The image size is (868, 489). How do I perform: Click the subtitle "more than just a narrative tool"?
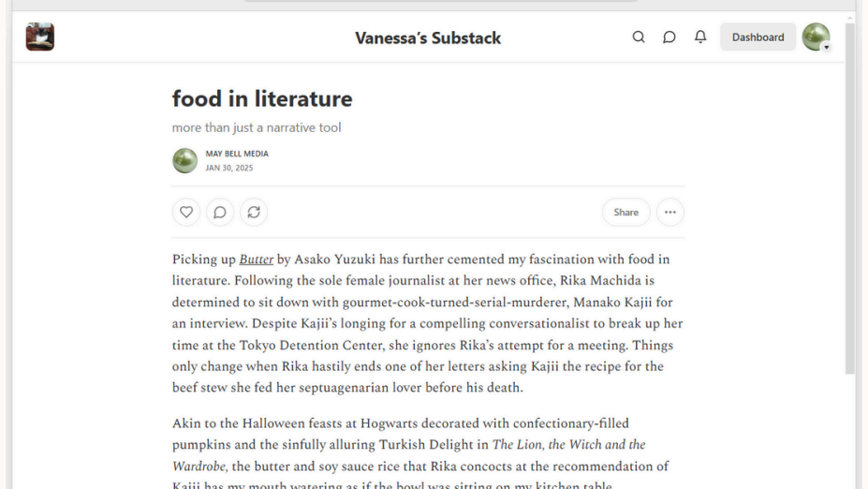(x=257, y=127)
